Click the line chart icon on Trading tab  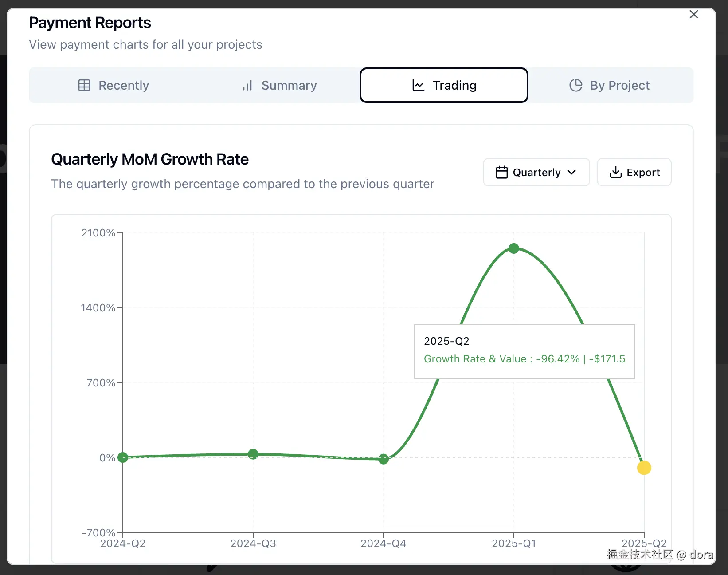[x=418, y=85]
